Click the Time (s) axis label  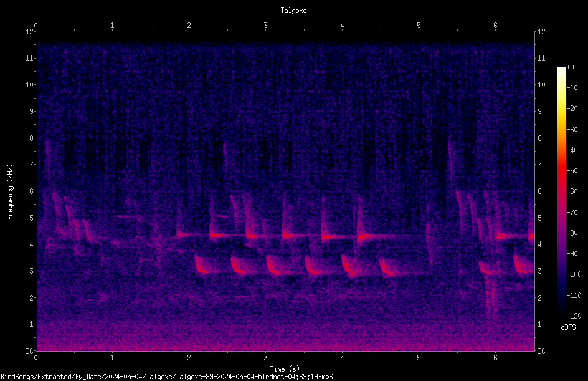tap(285, 369)
